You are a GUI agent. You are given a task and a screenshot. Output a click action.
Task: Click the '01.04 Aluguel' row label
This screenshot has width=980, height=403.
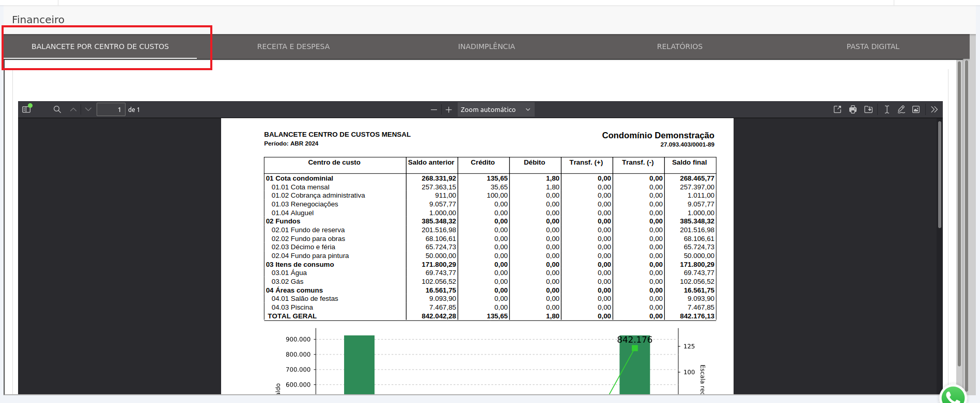coord(292,213)
